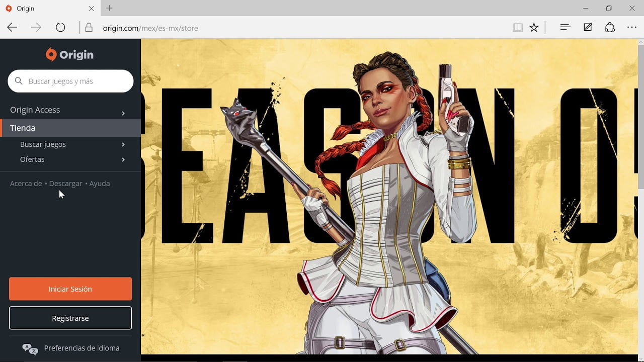
Task: Open the web note pen icon
Action: pos(588,27)
